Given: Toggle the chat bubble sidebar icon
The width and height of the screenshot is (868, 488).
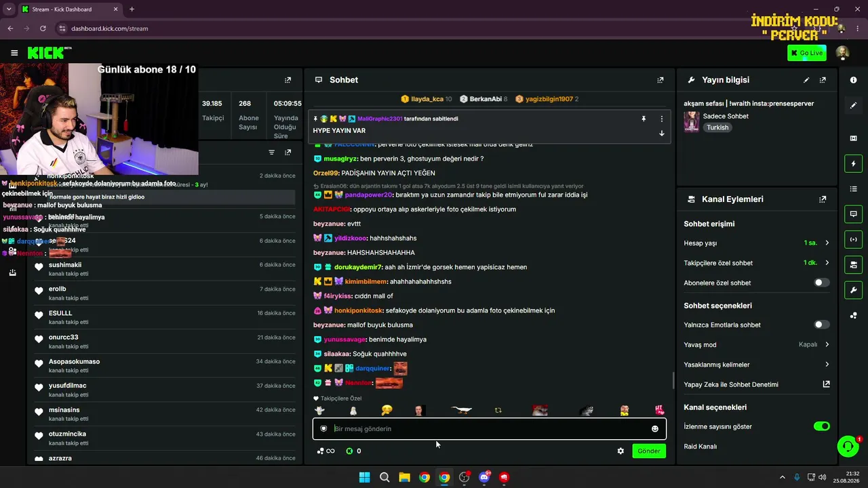Looking at the screenshot, I should 853,214.
